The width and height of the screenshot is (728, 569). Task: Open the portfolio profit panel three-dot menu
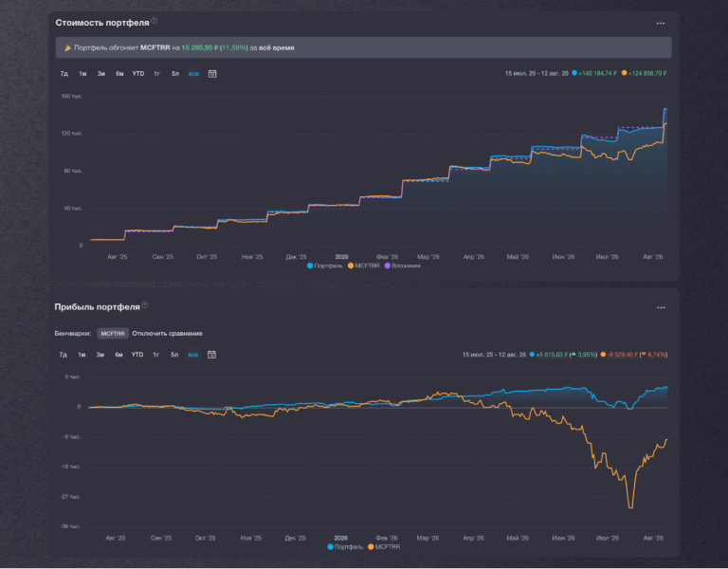661,307
